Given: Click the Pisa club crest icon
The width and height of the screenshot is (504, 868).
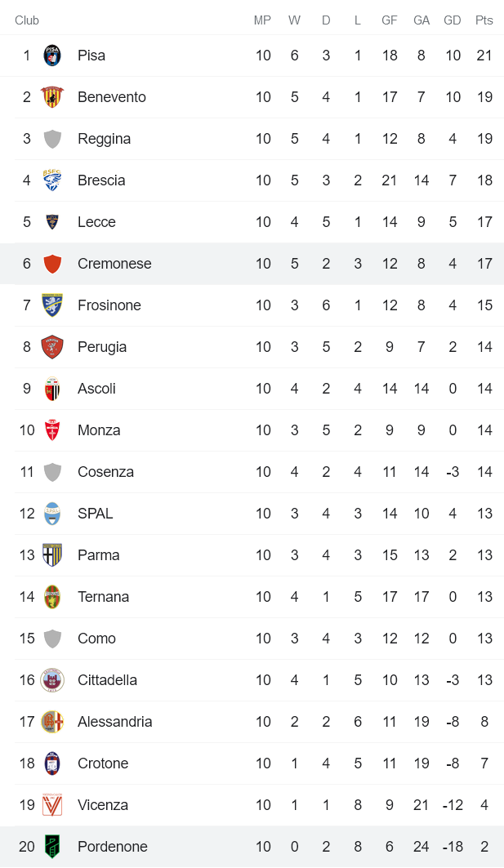Looking at the screenshot, I should [x=52, y=56].
